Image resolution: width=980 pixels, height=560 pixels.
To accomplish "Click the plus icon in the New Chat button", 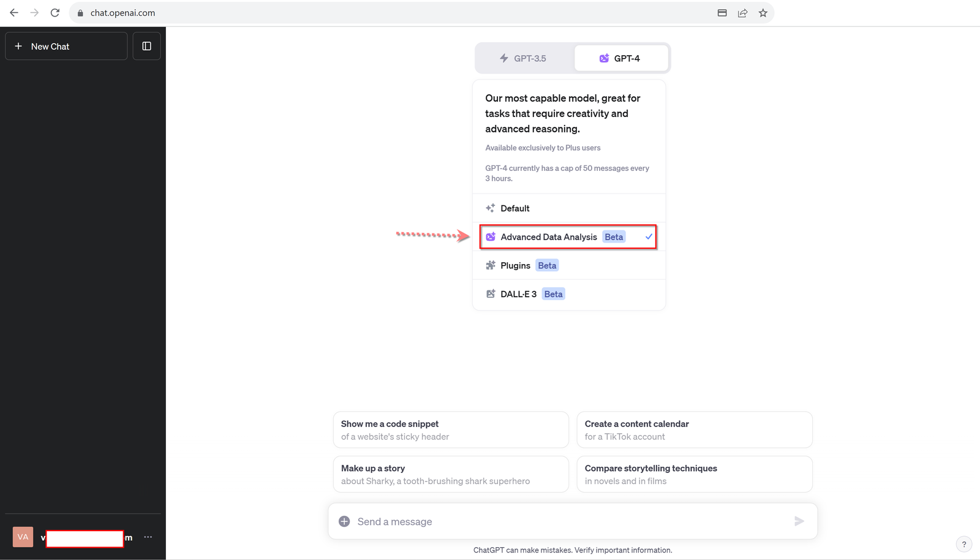I will [x=18, y=46].
